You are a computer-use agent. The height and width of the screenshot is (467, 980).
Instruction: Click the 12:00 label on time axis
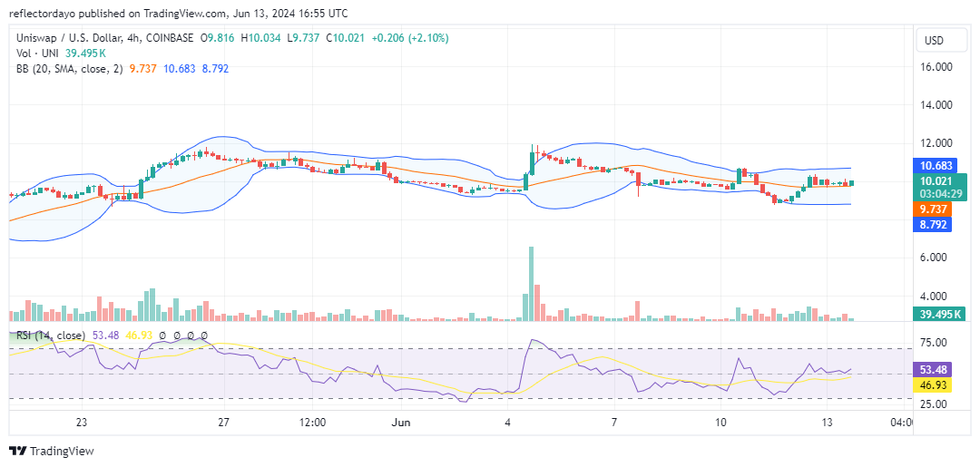[312, 422]
